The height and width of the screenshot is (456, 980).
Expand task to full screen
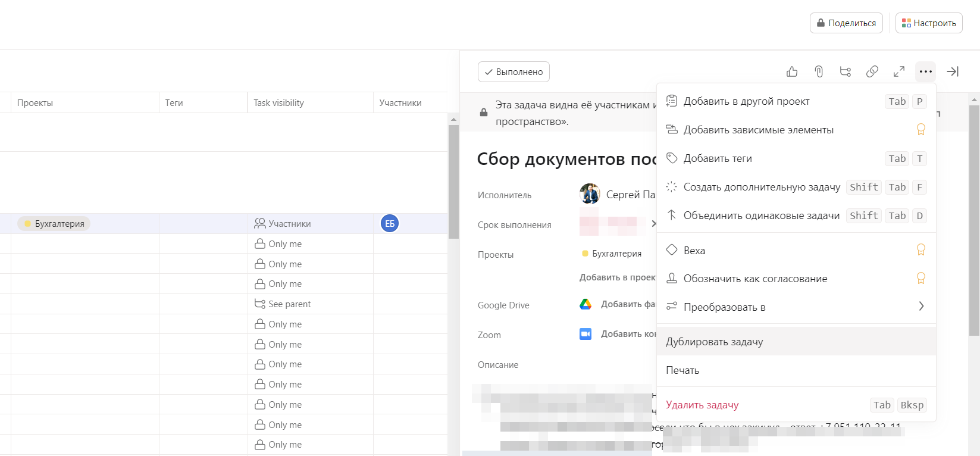[x=898, y=71]
